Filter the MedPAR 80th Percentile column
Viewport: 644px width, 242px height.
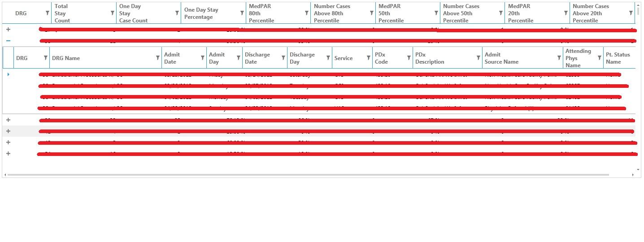coord(306,13)
